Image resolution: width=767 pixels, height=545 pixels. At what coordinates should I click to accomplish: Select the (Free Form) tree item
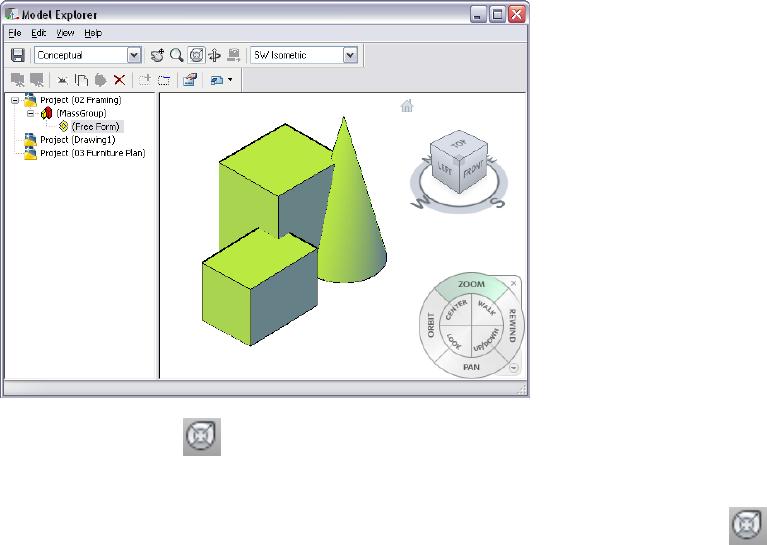pyautogui.click(x=95, y=126)
